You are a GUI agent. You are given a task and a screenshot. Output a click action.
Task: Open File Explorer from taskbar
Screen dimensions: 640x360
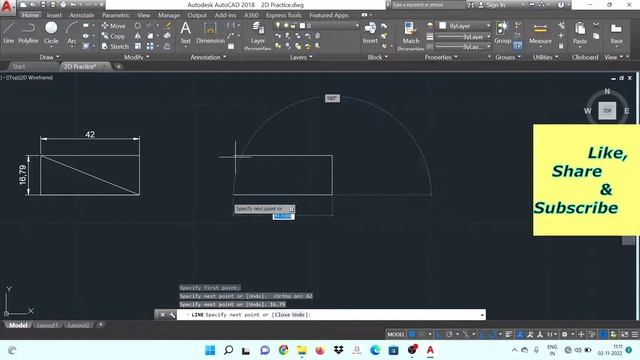click(302, 350)
